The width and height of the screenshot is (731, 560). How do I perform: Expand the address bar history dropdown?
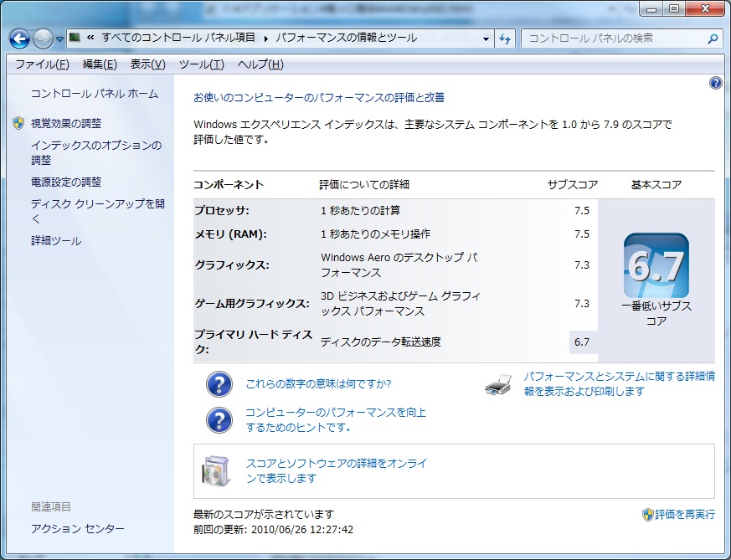(x=486, y=39)
